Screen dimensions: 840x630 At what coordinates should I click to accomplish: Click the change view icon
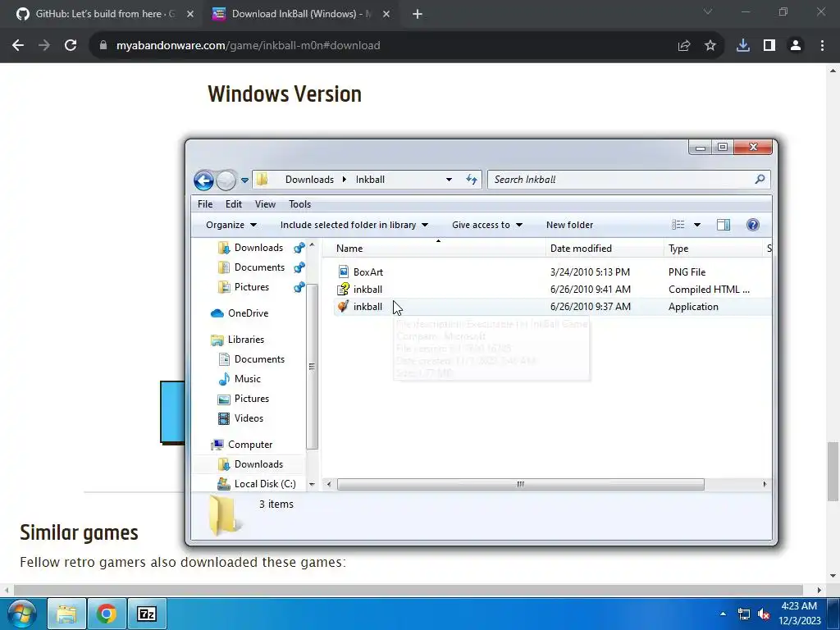click(x=678, y=225)
